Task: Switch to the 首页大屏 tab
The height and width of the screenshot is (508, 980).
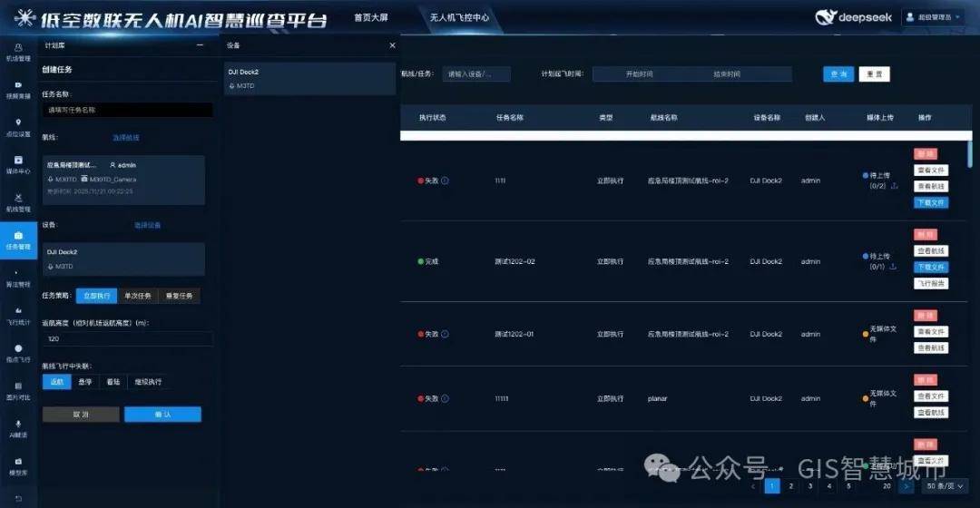Action: 368,17
